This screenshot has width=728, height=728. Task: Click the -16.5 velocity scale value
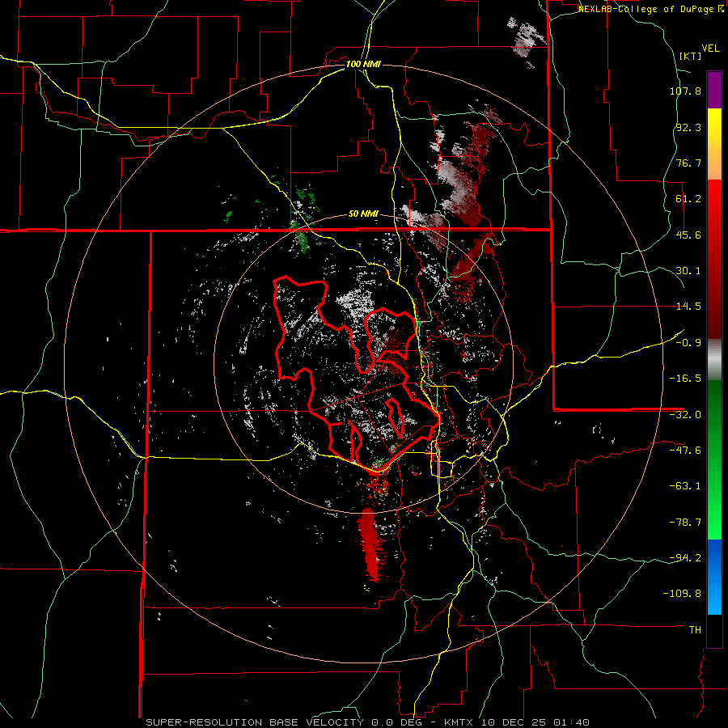click(685, 379)
